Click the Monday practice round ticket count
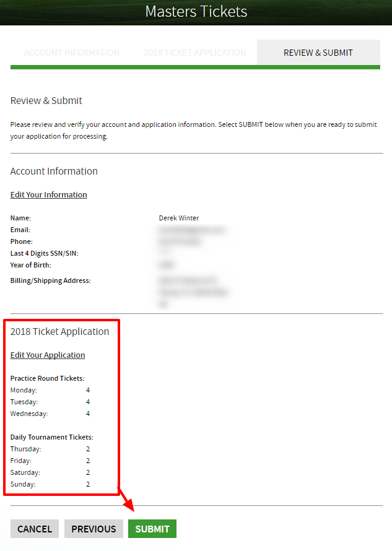This screenshot has height=551, width=392. (88, 390)
